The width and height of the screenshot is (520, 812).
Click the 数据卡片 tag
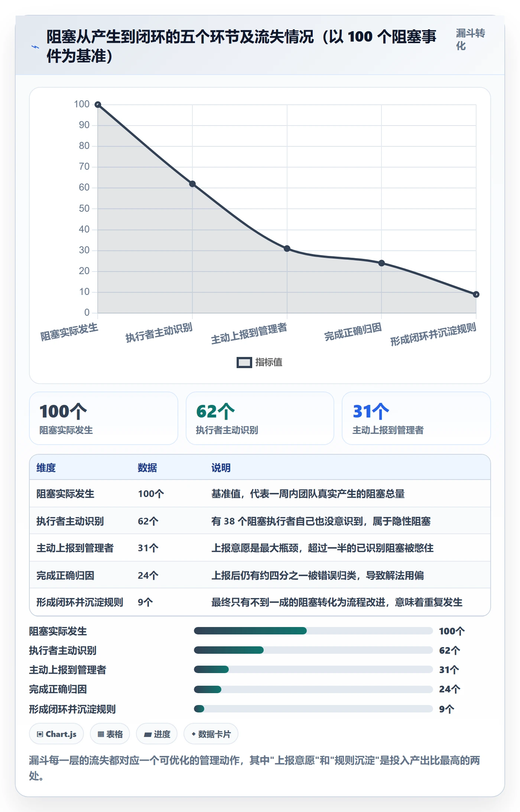pyautogui.click(x=211, y=734)
